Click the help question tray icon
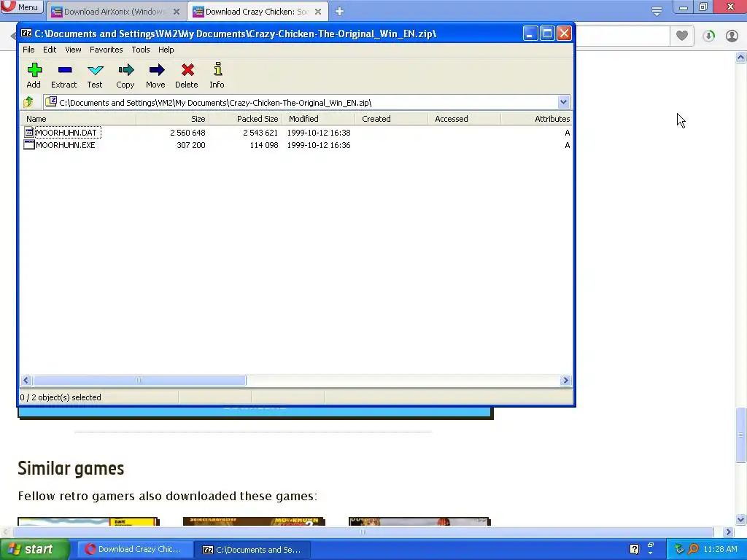The height and width of the screenshot is (560, 747). (634, 549)
